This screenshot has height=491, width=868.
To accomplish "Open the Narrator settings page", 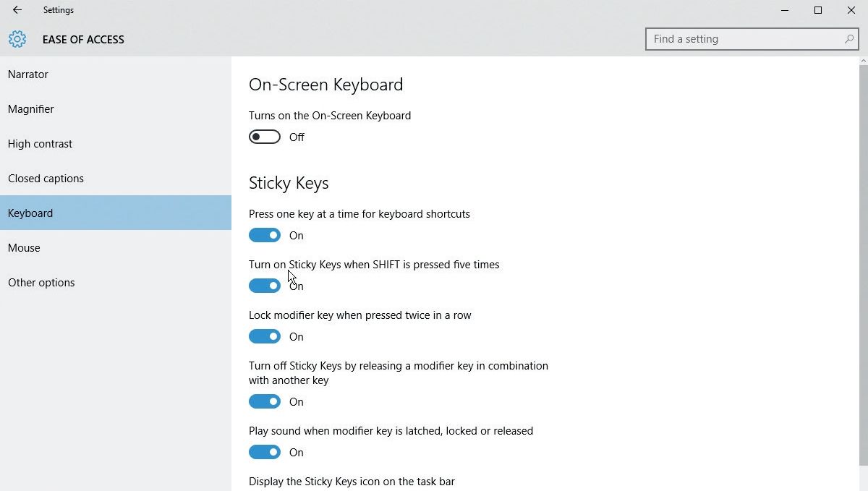I will (27, 74).
